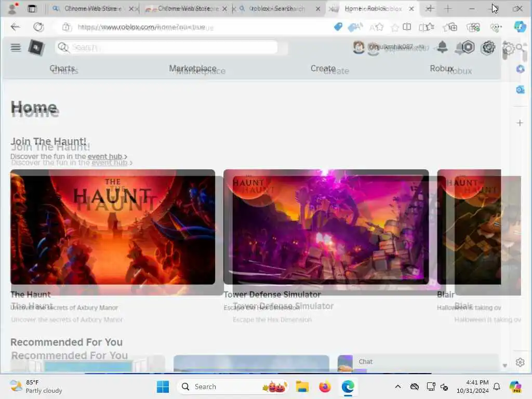Viewport: 532px width, 399px height.
Task: Go to the Create page
Action: click(x=323, y=69)
